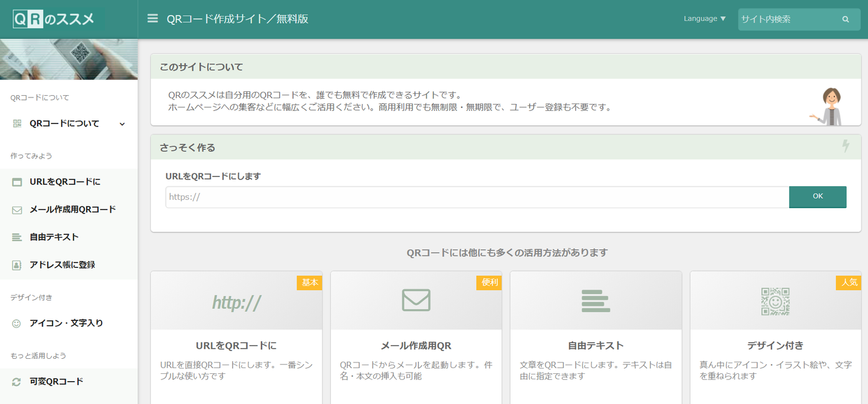Image resolution: width=868 pixels, height=404 pixels.
Task: Expand the QRコードについて sidebar section
Action: pos(69,123)
